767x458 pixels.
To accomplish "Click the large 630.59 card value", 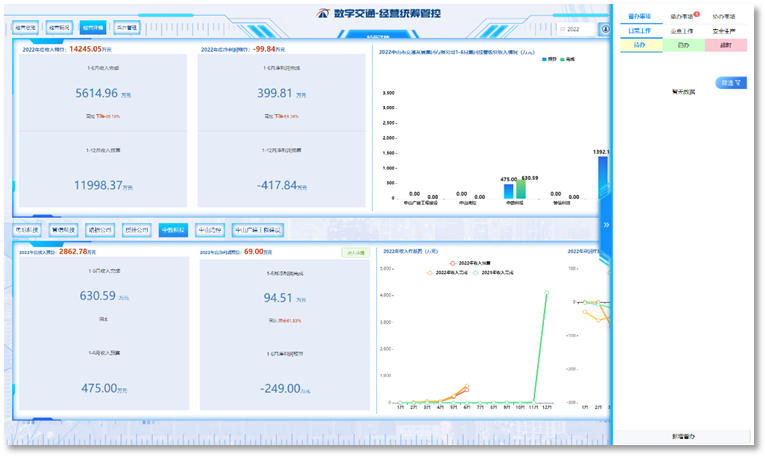I will [x=98, y=296].
